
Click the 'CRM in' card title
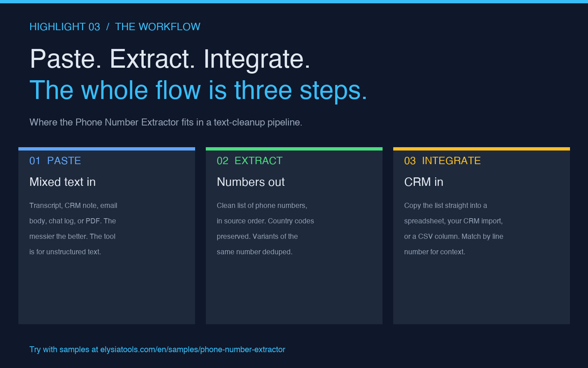424,182
